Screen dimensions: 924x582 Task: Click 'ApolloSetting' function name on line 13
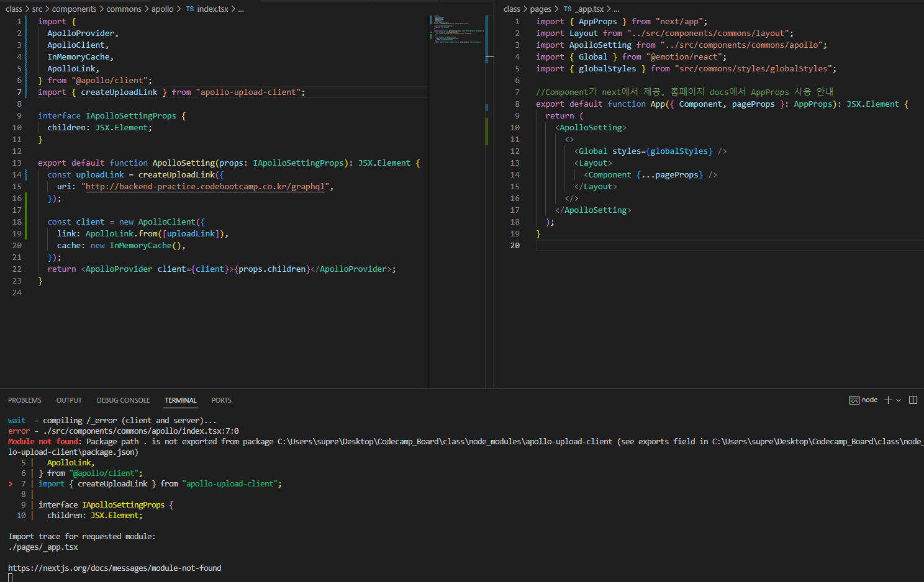pos(184,163)
